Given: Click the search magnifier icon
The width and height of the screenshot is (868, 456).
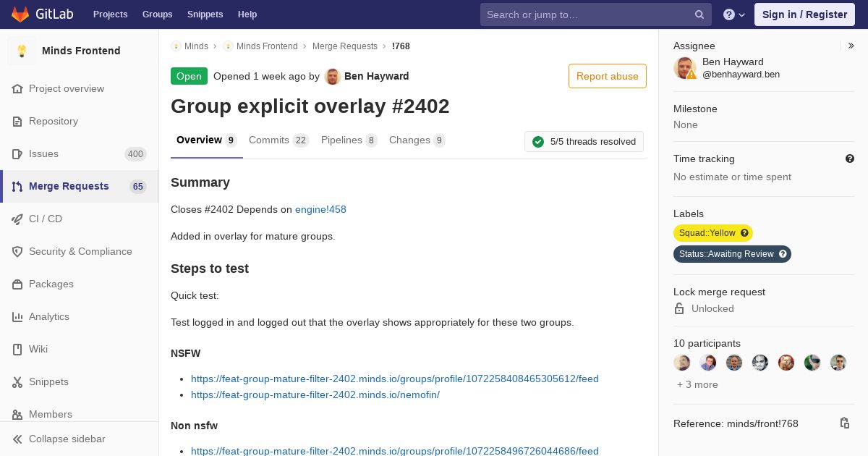Looking at the screenshot, I should tap(699, 14).
